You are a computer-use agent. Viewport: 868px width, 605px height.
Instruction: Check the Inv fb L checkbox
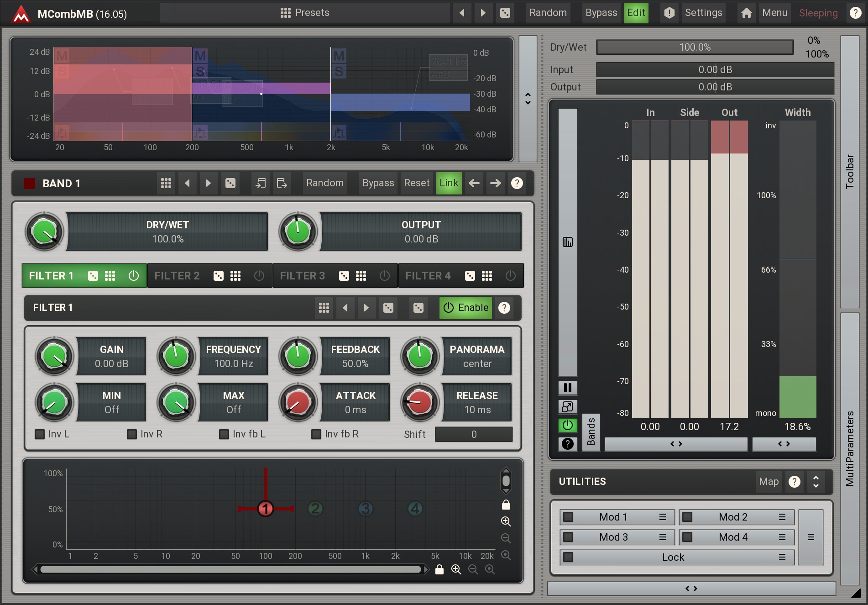[x=224, y=434]
